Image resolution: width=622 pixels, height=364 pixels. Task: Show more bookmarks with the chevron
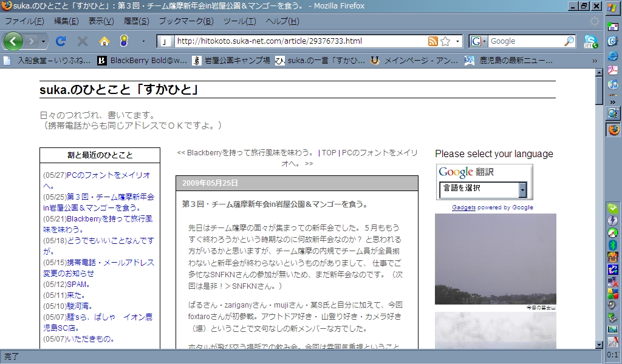(594, 61)
